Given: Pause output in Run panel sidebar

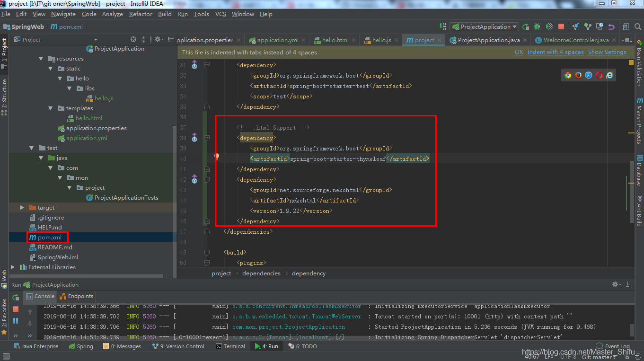Looking at the screenshot, I should point(16,320).
